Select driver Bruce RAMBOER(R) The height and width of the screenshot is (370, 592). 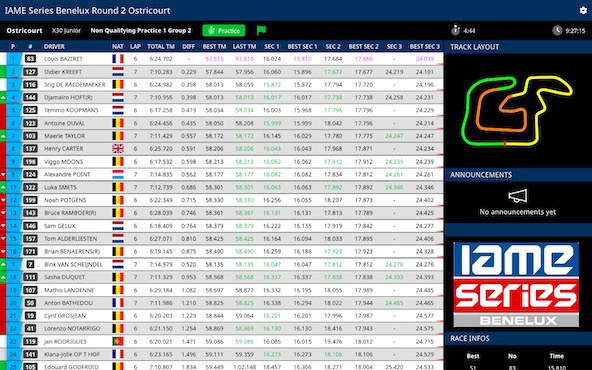(x=70, y=213)
